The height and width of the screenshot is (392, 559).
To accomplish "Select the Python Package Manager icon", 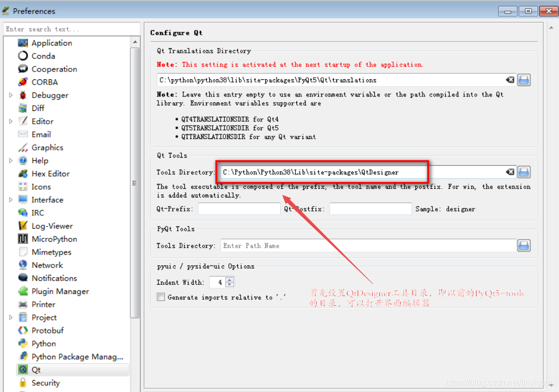I will (23, 357).
